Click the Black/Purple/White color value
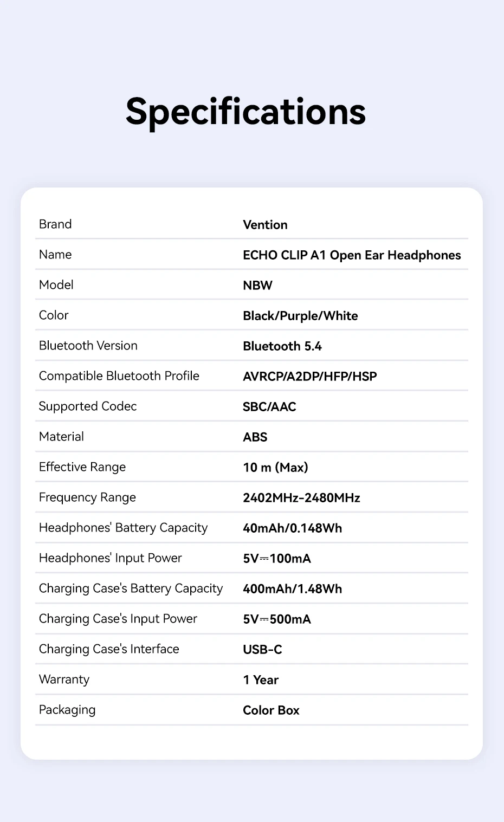 pos(300,316)
